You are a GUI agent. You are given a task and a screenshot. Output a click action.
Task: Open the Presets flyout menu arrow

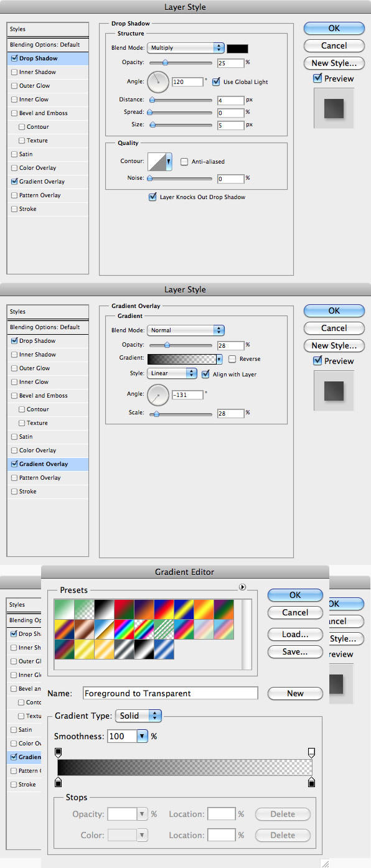243,587
